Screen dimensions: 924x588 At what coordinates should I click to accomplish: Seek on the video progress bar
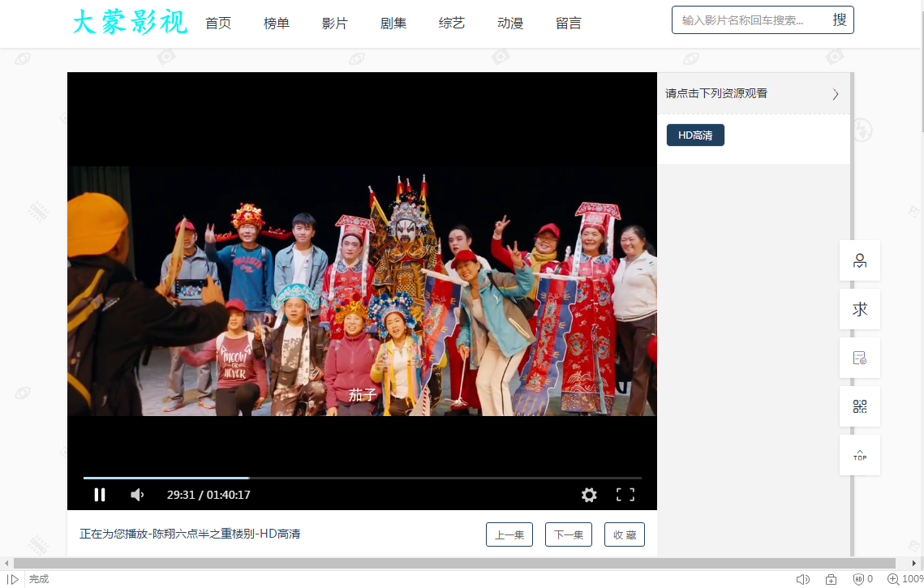[363, 478]
